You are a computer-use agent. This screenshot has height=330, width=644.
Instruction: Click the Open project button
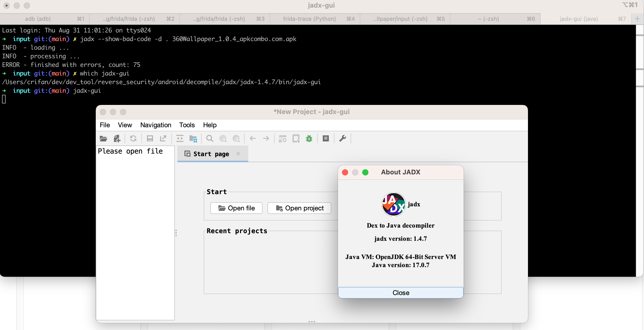(x=299, y=208)
